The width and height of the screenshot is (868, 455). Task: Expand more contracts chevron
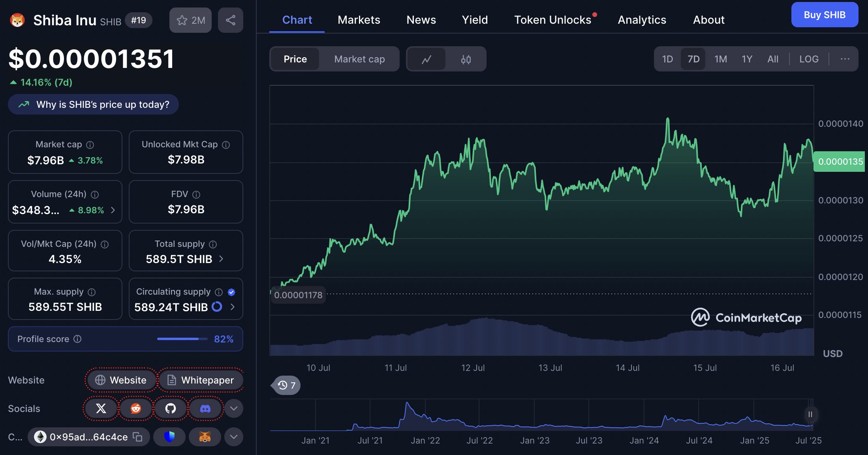click(234, 437)
